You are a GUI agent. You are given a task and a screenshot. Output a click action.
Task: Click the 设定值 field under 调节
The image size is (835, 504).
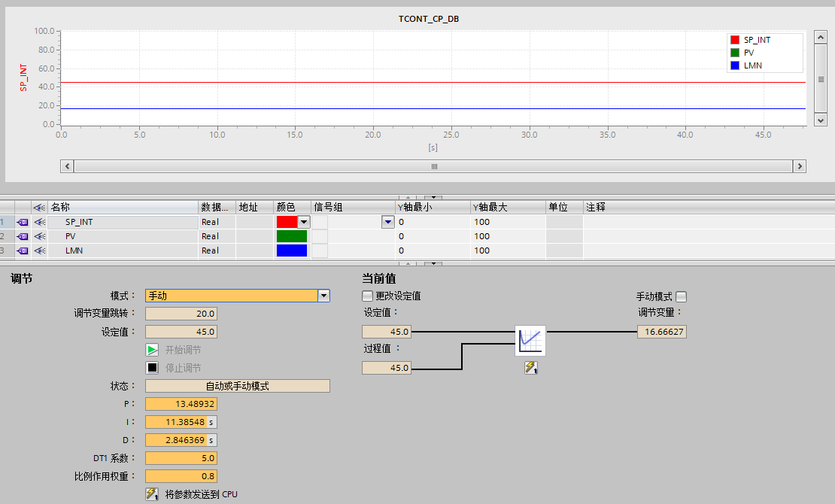(x=181, y=332)
